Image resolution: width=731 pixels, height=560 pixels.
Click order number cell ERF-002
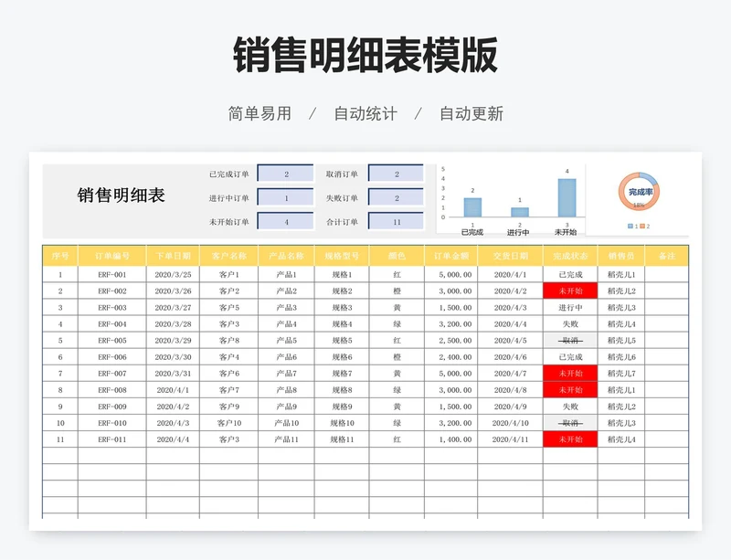click(111, 291)
